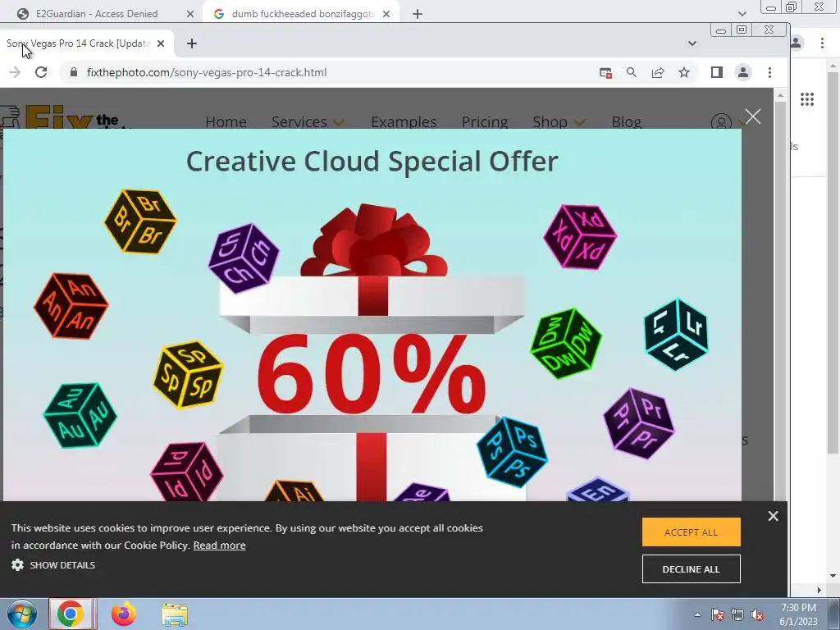Click the Creative Cloud Special Offer heading
Image resolution: width=840 pixels, height=630 pixels.
point(372,161)
